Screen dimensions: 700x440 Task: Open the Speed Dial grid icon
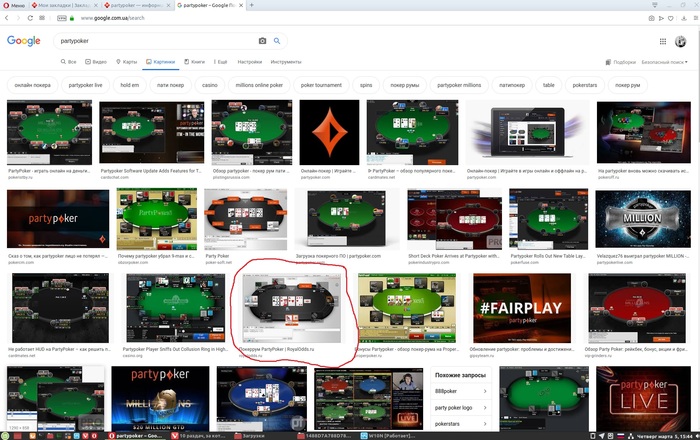pyautogui.click(x=42, y=18)
